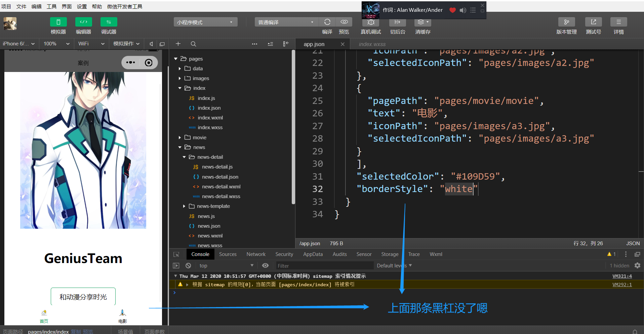Collapse the file tree panel icon

286,44
